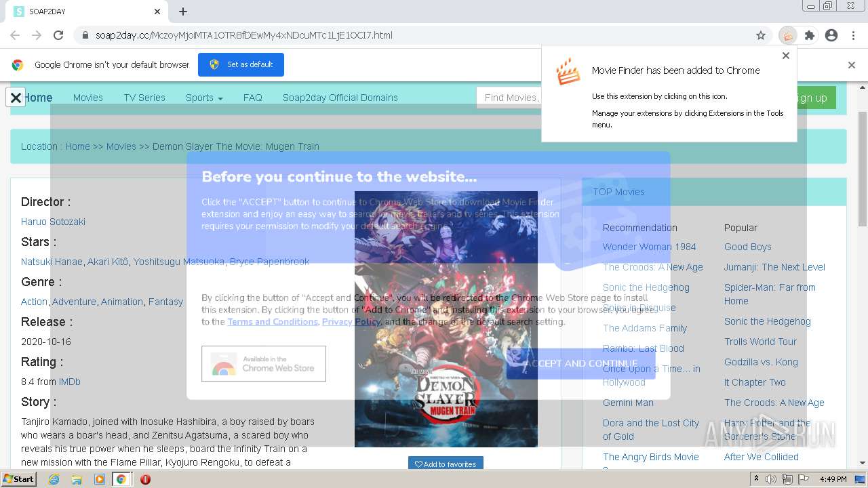
Task: Click the volume tray icon
Action: (771, 479)
